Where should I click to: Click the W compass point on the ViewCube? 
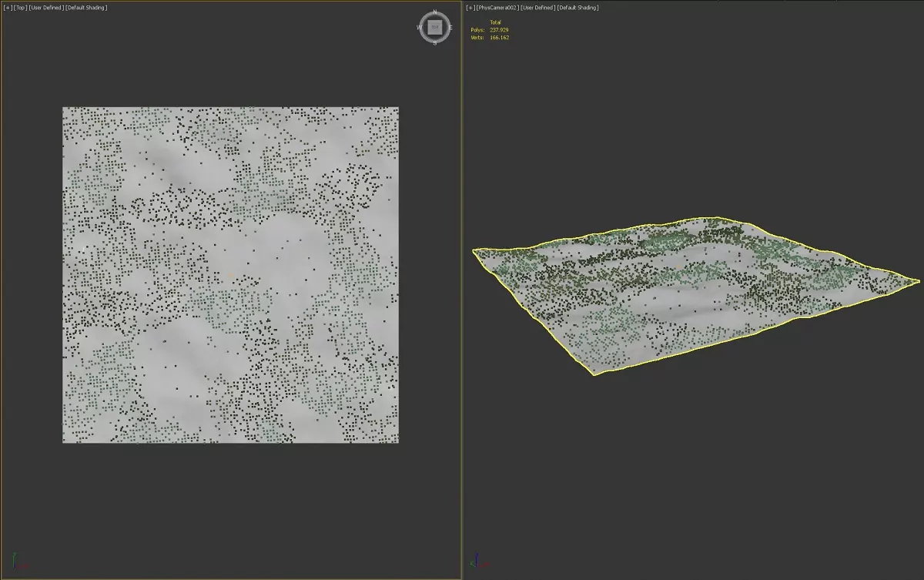(420, 28)
